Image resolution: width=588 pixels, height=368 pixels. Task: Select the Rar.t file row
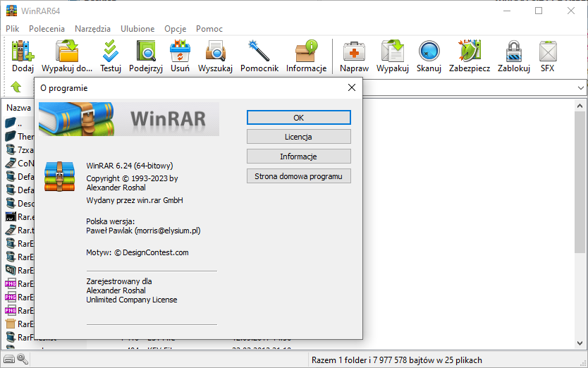click(x=20, y=230)
